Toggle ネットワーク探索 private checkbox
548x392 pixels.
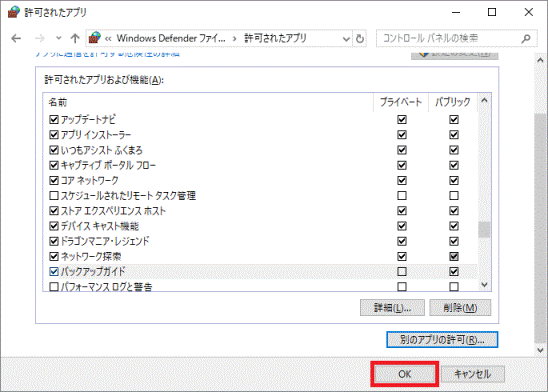402,256
